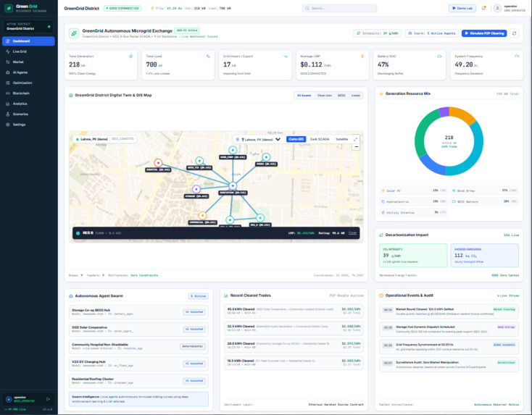Open Dashboard in the sidebar
This screenshot has width=532, height=415.
point(28,41)
